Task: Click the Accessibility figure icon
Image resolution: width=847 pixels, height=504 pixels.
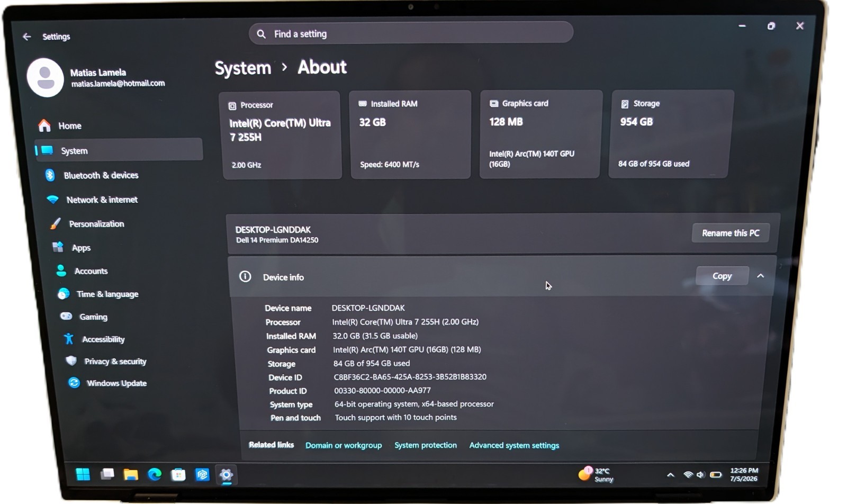Action: pos(69,339)
